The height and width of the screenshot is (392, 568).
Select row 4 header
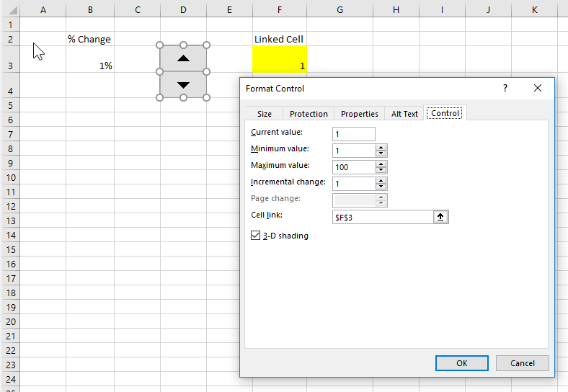[11, 85]
